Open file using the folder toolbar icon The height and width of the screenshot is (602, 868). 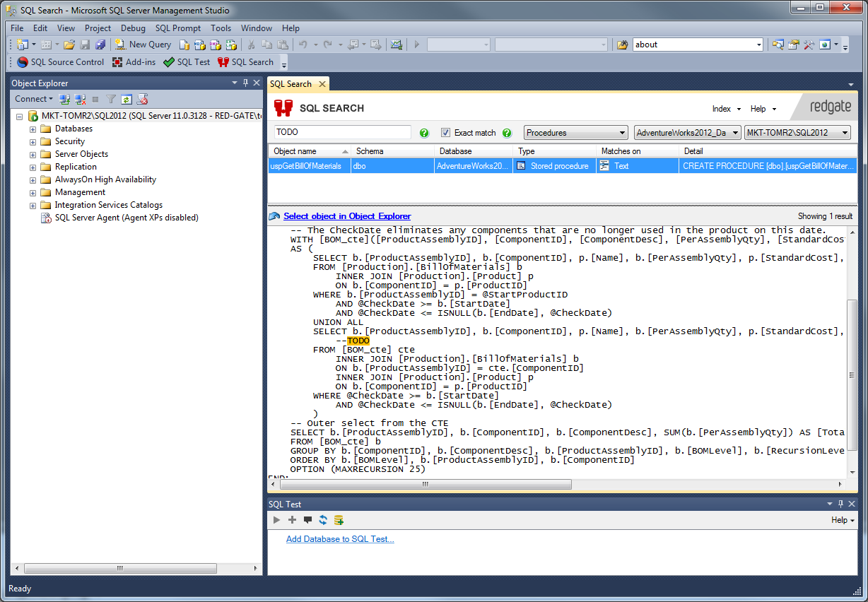pos(69,45)
